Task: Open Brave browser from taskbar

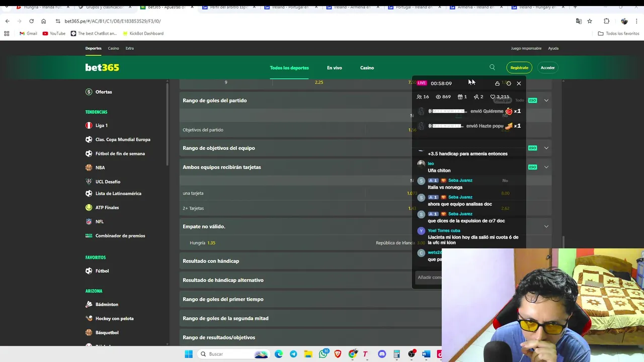Action: (338, 354)
